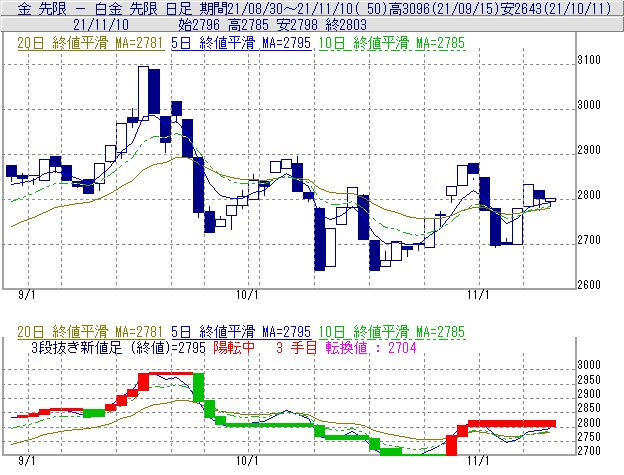Click the '9/1' date label under upper chart
This screenshot has width=624, height=475.
pos(27,295)
